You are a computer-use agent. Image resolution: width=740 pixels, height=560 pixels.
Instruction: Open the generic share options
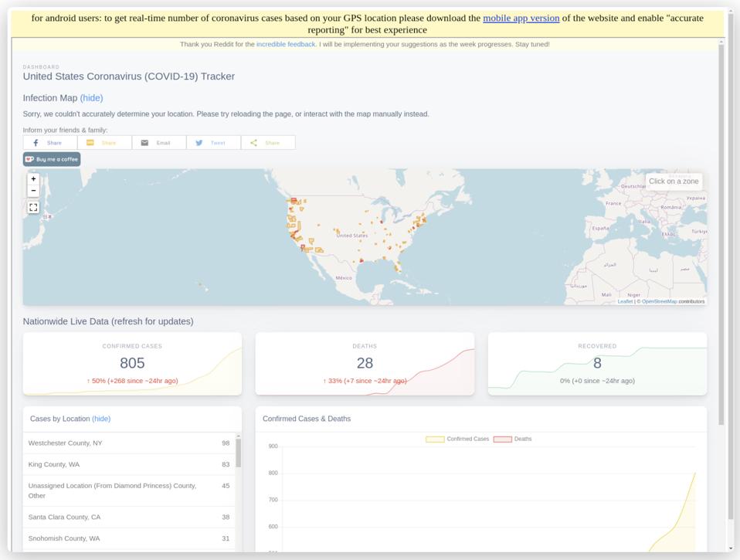[268, 142]
